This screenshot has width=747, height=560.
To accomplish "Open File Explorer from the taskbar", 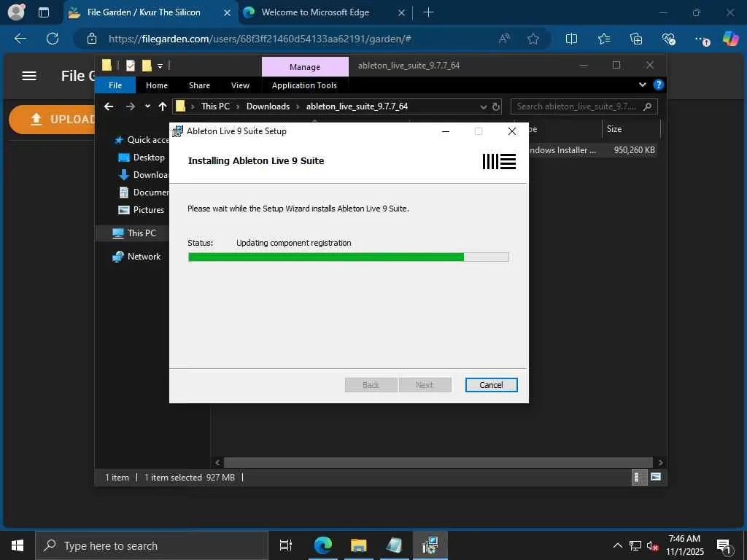I will click(x=359, y=545).
